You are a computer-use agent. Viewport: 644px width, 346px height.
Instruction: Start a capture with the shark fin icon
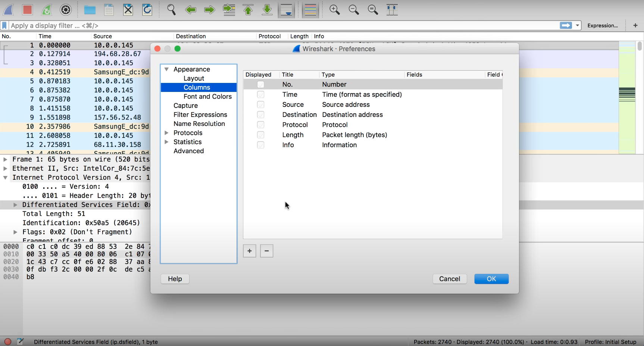point(9,10)
